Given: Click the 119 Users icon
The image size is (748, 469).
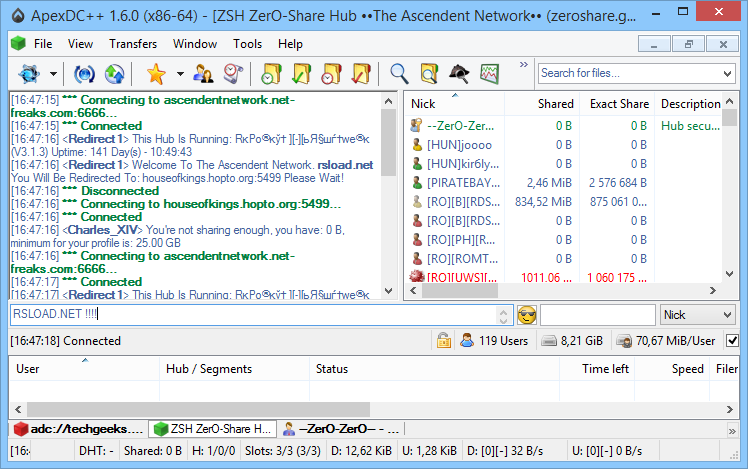Looking at the screenshot, I should 467,341.
